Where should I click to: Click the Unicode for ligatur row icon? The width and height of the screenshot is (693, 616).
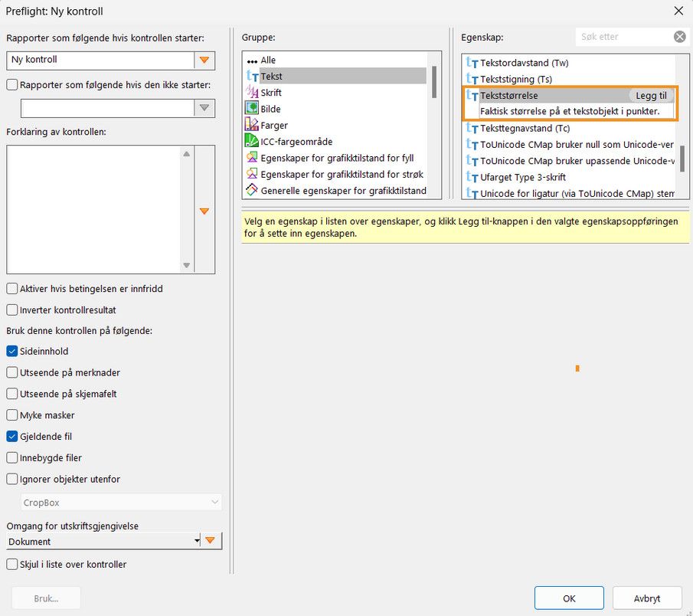pos(472,193)
